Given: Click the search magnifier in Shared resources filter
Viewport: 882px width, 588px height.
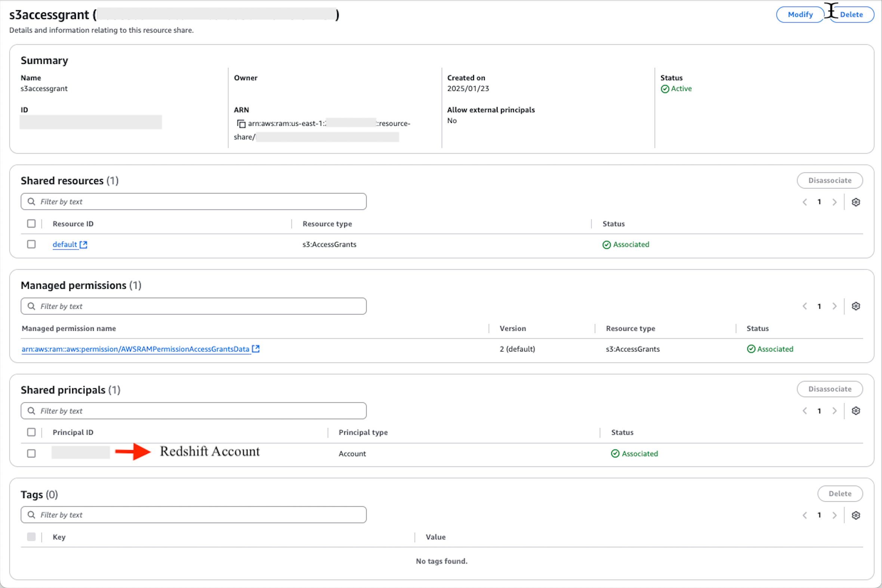Looking at the screenshot, I should [x=31, y=201].
